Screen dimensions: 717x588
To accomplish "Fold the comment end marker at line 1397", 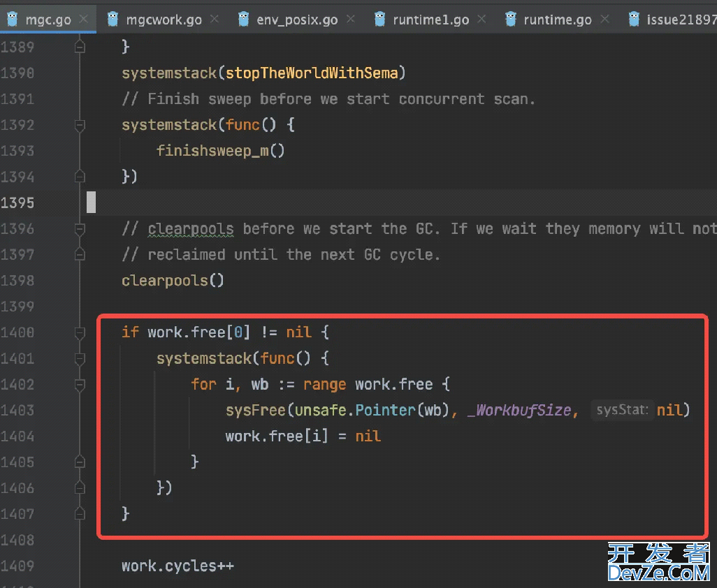I will pyautogui.click(x=80, y=254).
